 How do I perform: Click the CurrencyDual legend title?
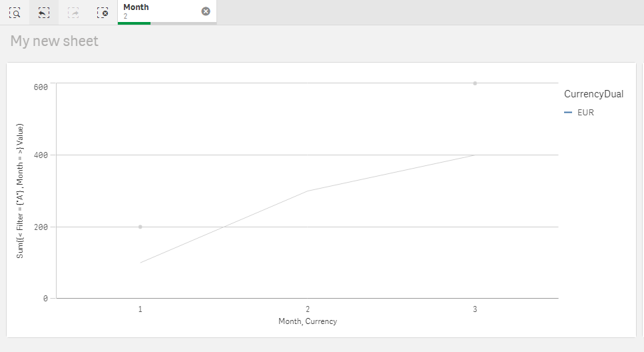593,94
